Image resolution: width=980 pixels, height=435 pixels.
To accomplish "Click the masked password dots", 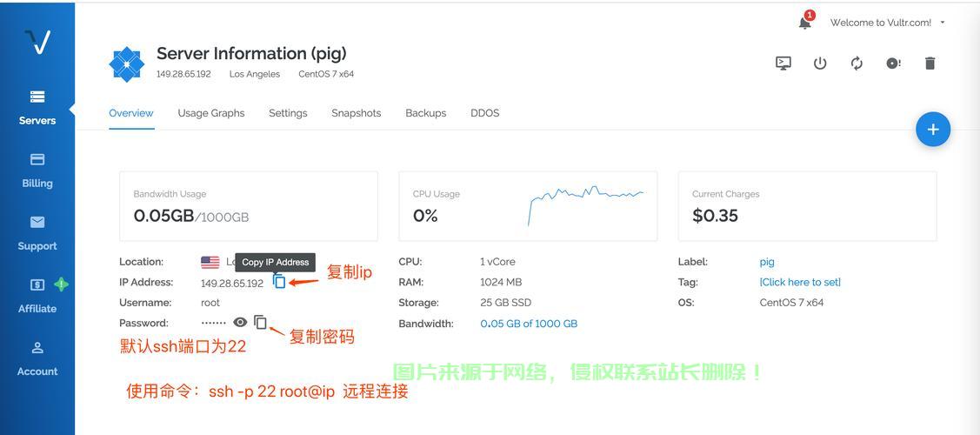I will click(214, 323).
